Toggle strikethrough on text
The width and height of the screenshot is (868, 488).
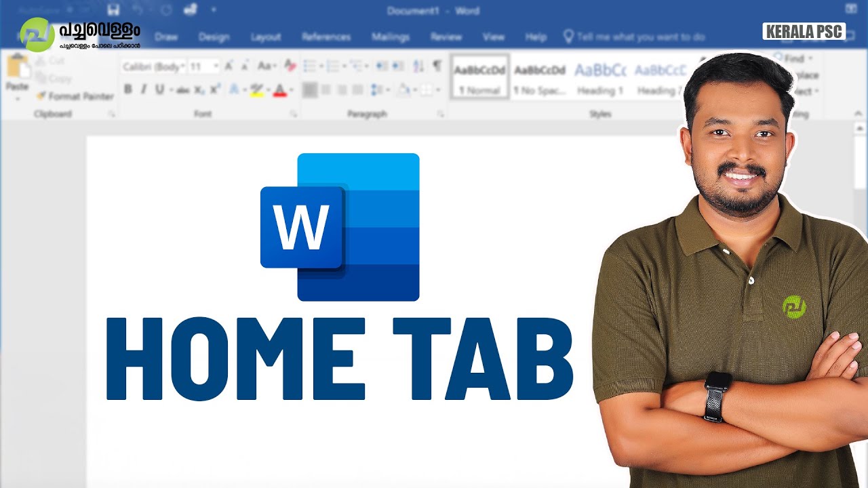point(182,89)
